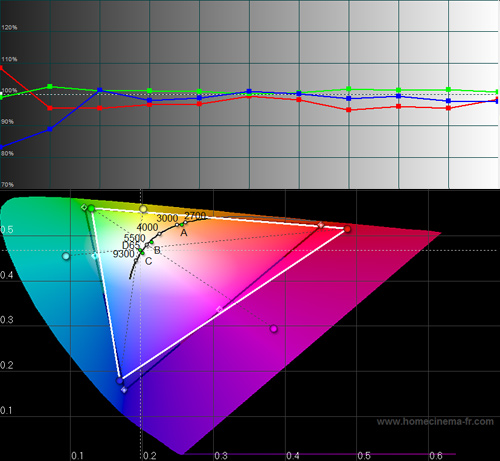The height and width of the screenshot is (461, 500).
Task: Select the 2700 color temperature label
Action: click(195, 216)
